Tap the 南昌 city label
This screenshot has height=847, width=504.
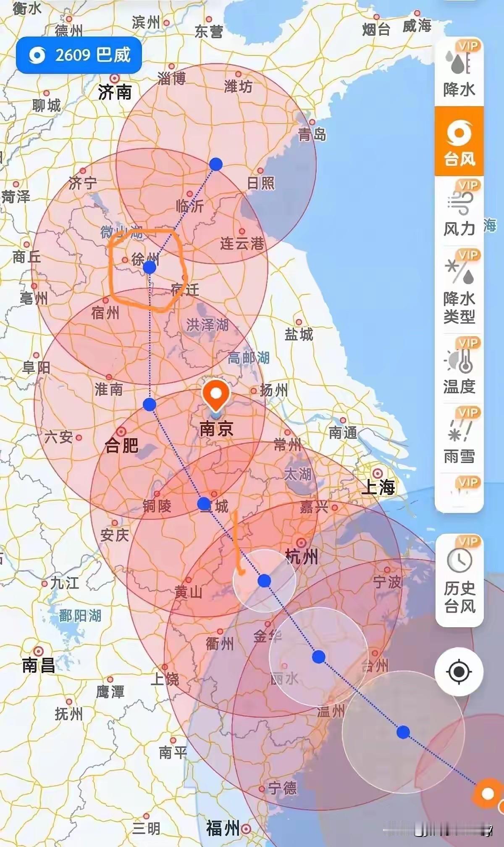pos(38,665)
